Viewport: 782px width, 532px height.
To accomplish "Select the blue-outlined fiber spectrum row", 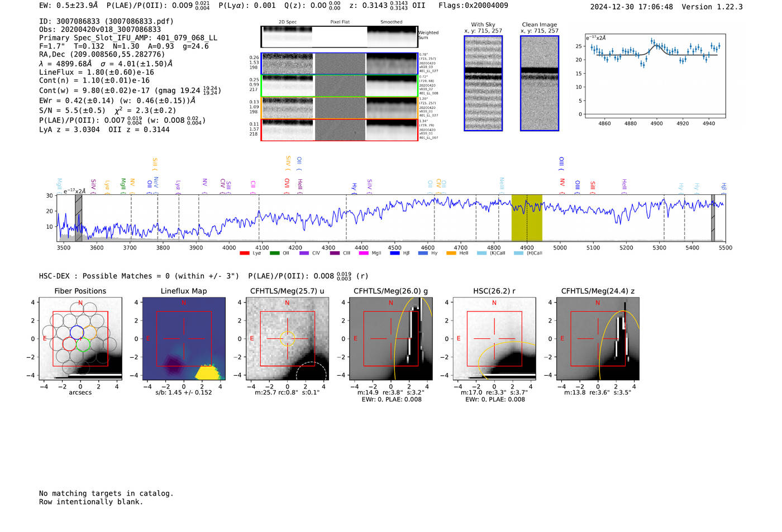I will (x=339, y=64).
